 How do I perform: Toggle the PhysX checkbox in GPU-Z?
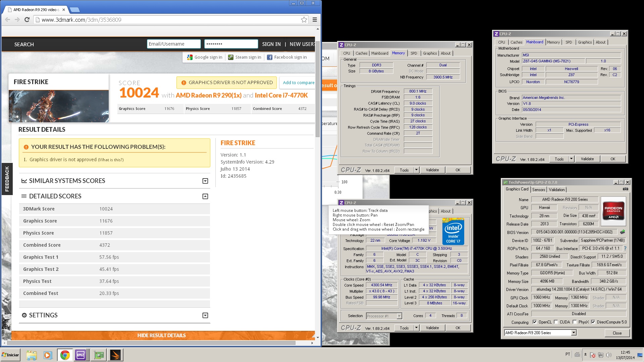575,322
